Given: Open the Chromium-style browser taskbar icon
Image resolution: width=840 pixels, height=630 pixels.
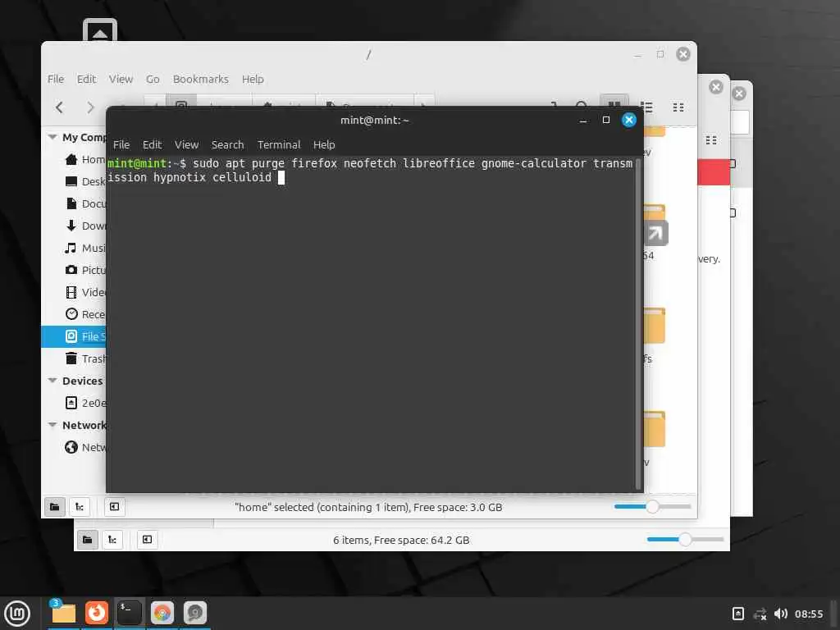Looking at the screenshot, I should tap(162, 613).
